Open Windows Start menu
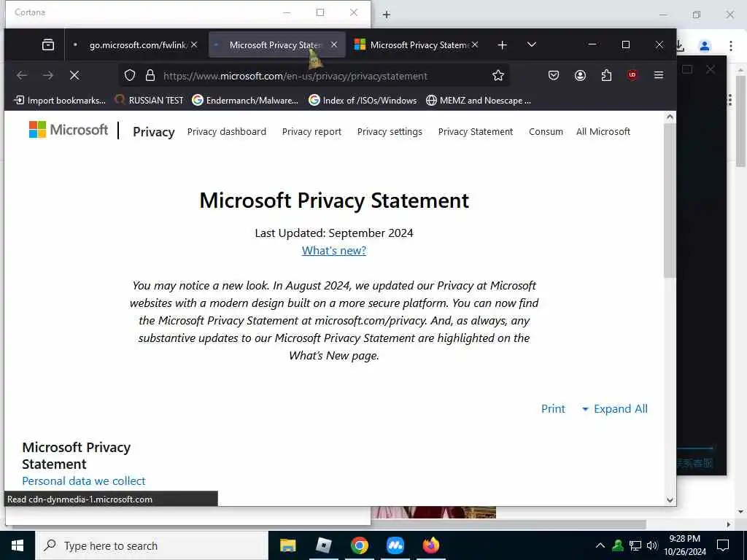 click(x=18, y=545)
